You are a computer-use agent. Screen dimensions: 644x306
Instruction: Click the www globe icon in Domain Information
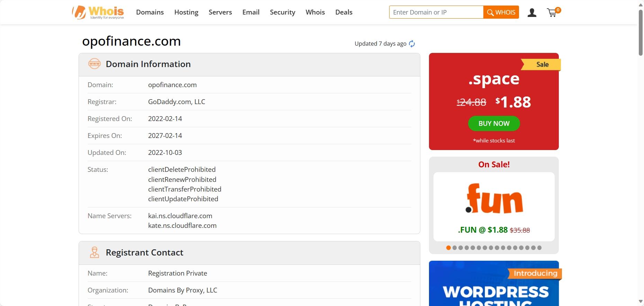94,64
